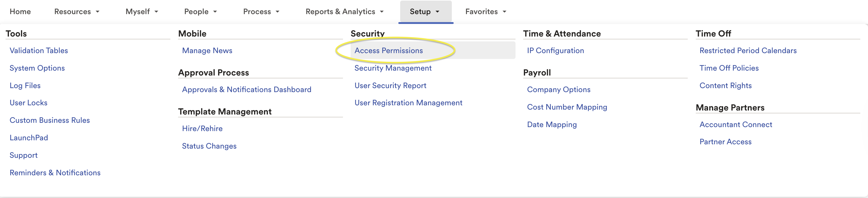This screenshot has width=868, height=198.
Task: Open the Home menu item
Action: coord(20,12)
